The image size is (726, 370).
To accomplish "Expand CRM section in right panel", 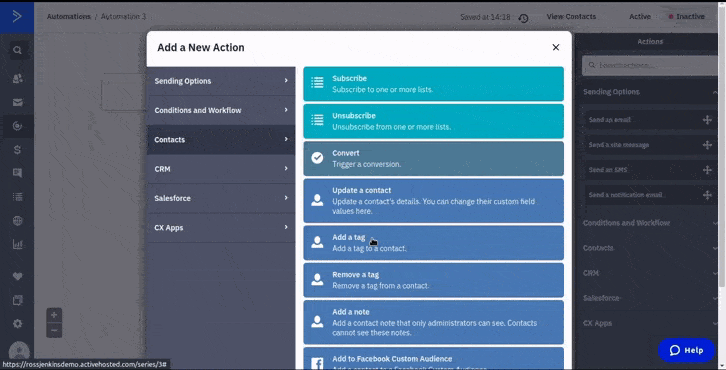I will (x=650, y=273).
